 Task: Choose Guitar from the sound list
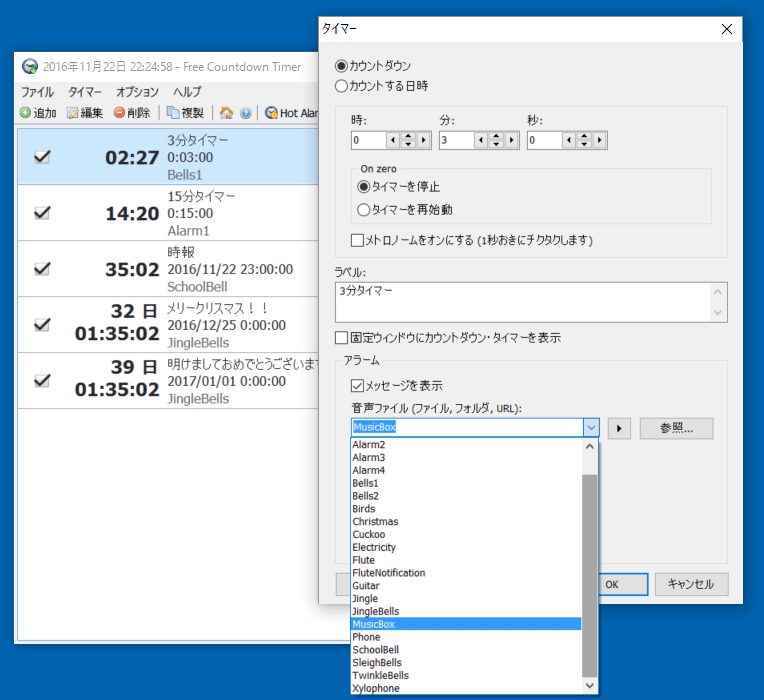(466, 586)
